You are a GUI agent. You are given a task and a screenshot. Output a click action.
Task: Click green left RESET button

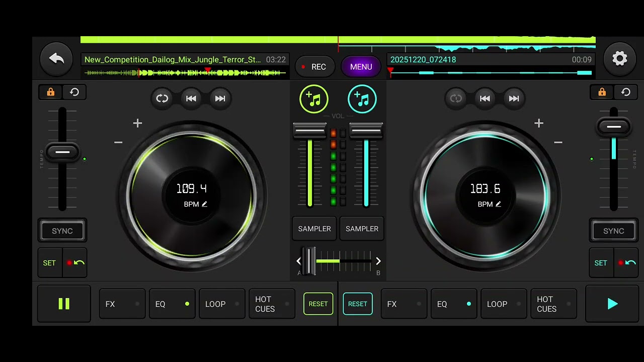(x=318, y=304)
